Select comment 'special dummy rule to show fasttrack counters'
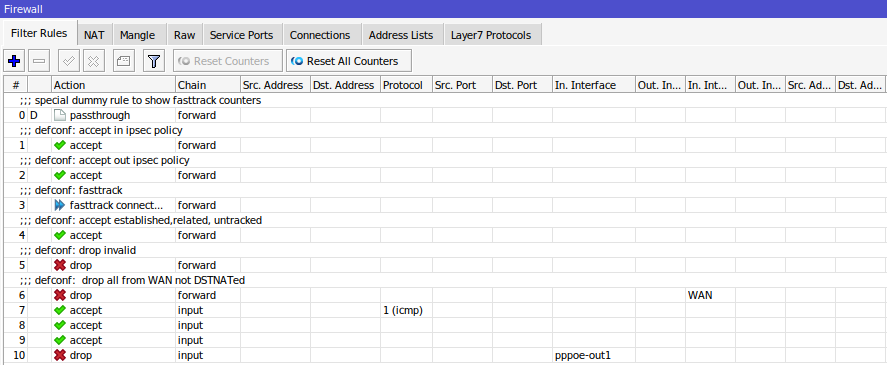The width and height of the screenshot is (887, 365). pos(148,101)
